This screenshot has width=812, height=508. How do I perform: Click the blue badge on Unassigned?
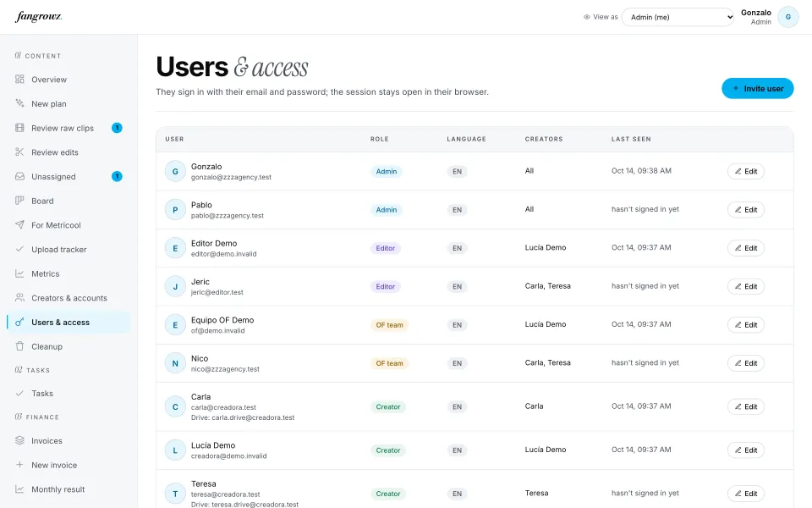pyautogui.click(x=117, y=176)
